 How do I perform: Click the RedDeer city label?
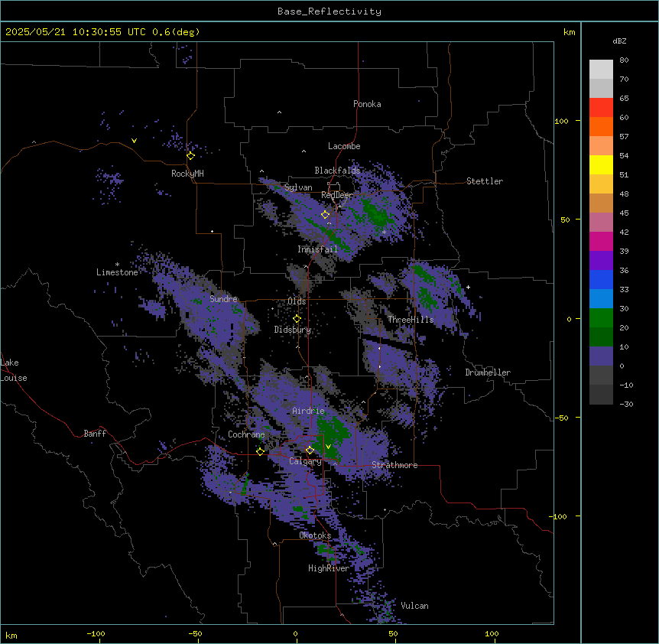click(x=337, y=195)
